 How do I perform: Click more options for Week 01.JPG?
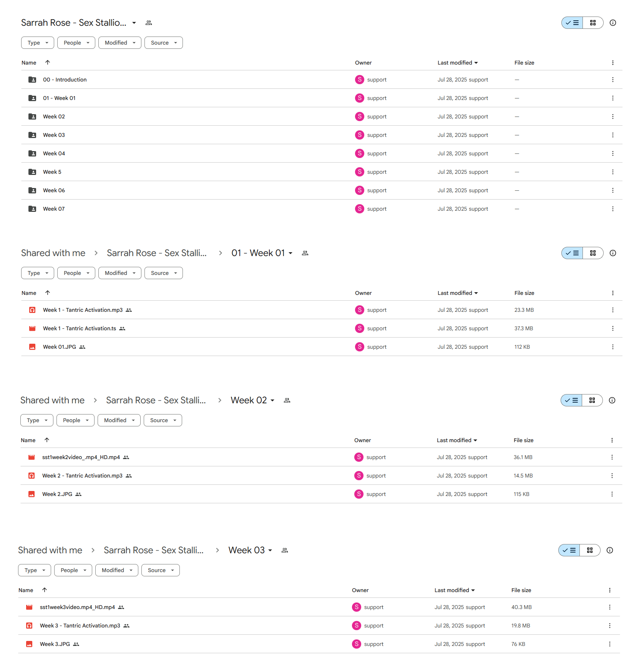(x=612, y=347)
